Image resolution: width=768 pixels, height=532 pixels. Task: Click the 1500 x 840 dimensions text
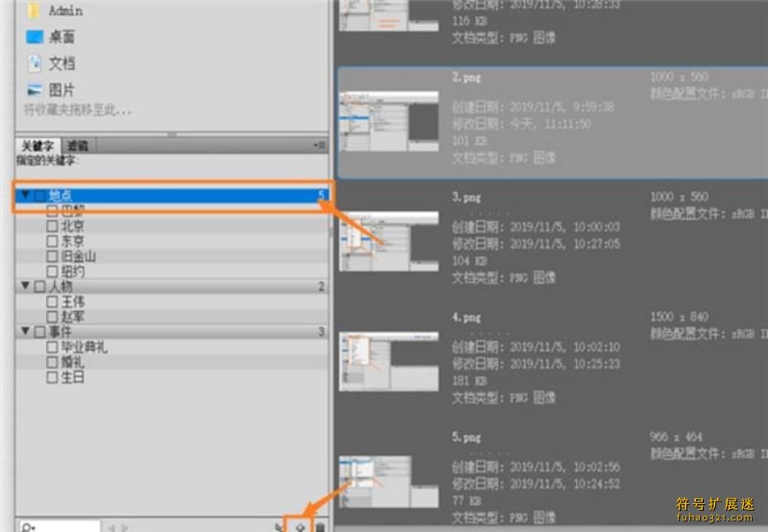coord(680,317)
